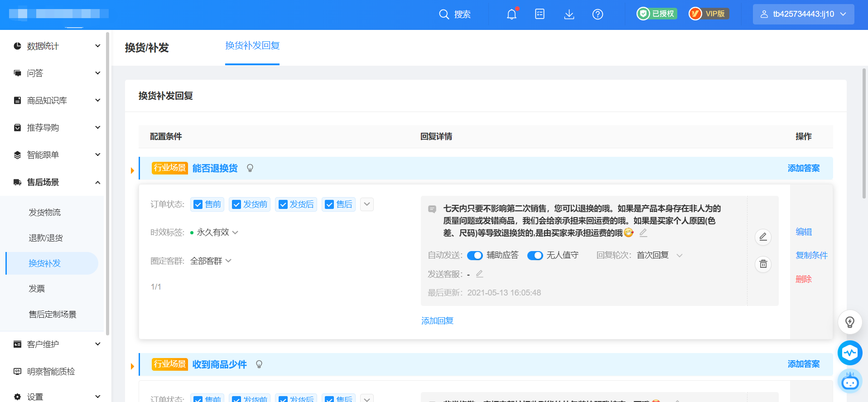Screen dimensions: 868x402
Task: Click the 数据统计 pie chart icon
Action: (x=18, y=46)
